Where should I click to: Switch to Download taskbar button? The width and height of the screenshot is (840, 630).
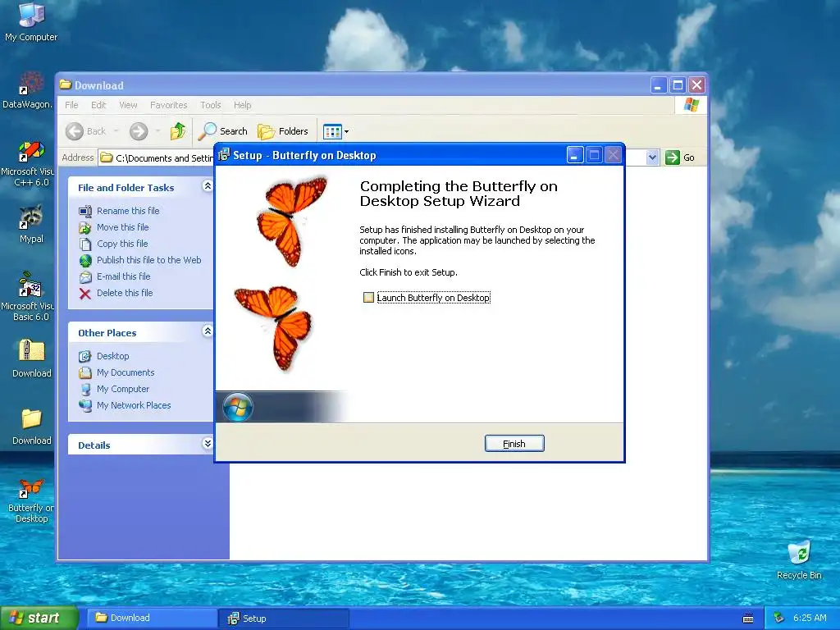point(151,618)
